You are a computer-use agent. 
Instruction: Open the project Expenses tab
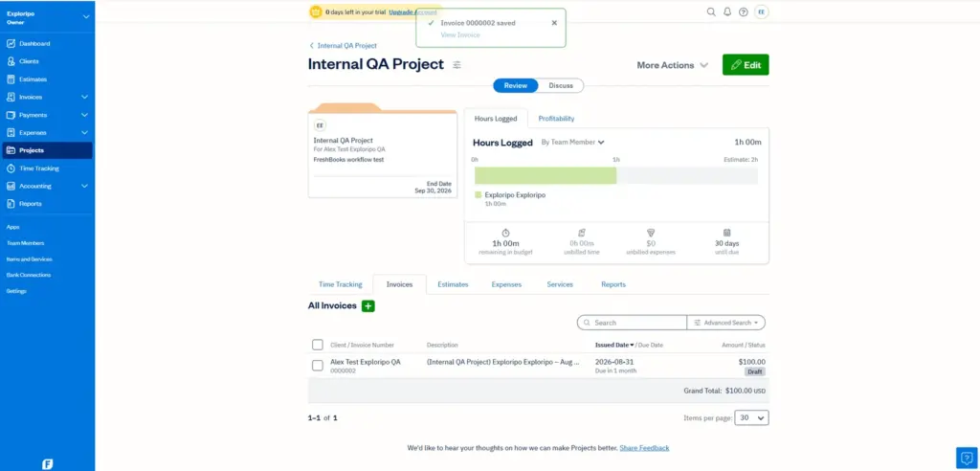[x=506, y=284]
